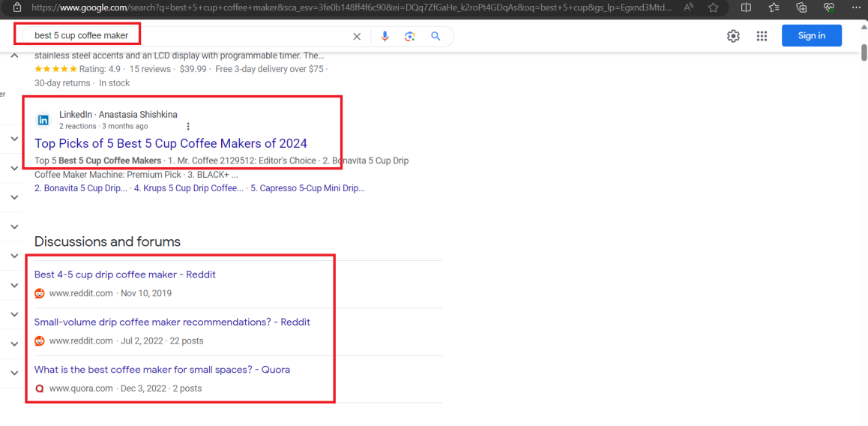868x426 pixels.
Task: Click the '15 reviews' text
Action: tap(151, 69)
